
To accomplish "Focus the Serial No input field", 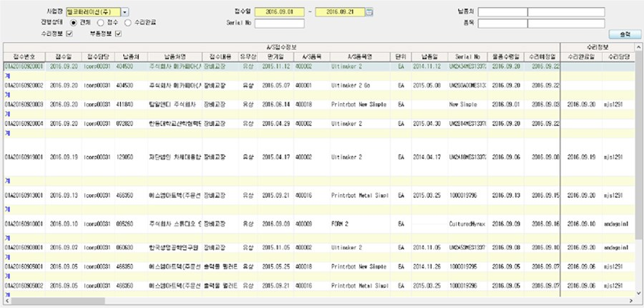I will click(279, 24).
